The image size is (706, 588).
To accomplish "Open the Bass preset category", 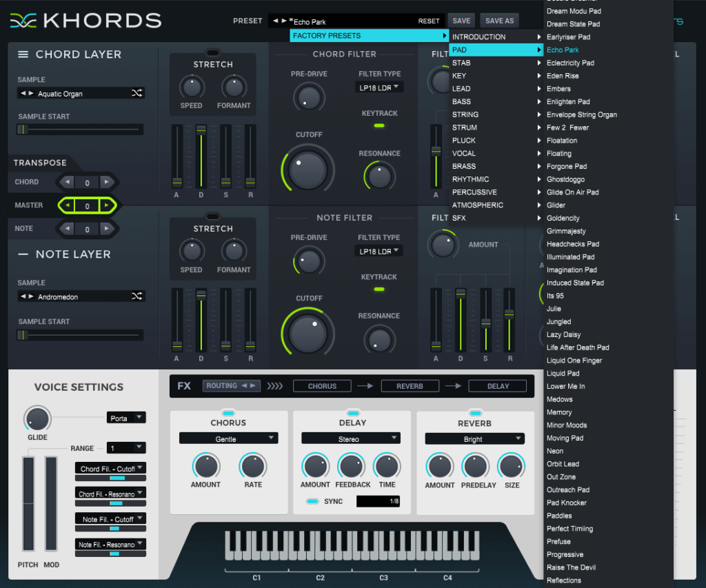I will tap(496, 102).
